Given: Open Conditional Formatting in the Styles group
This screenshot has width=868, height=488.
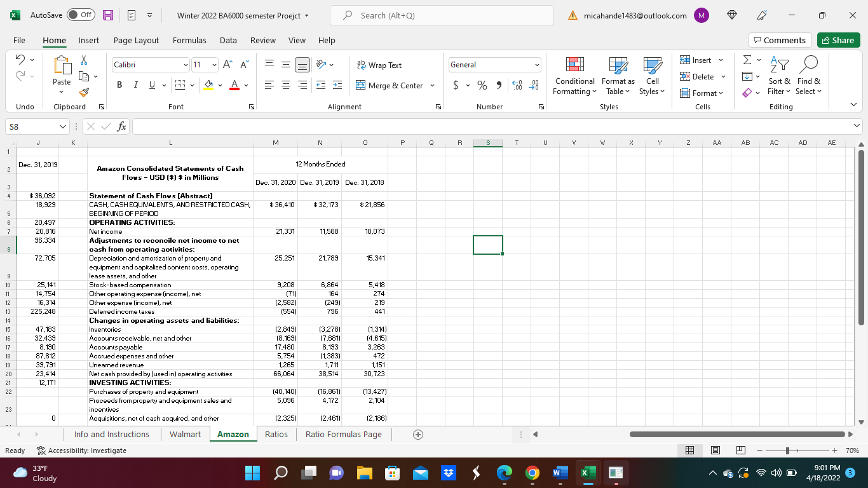Looking at the screenshot, I should tap(574, 76).
